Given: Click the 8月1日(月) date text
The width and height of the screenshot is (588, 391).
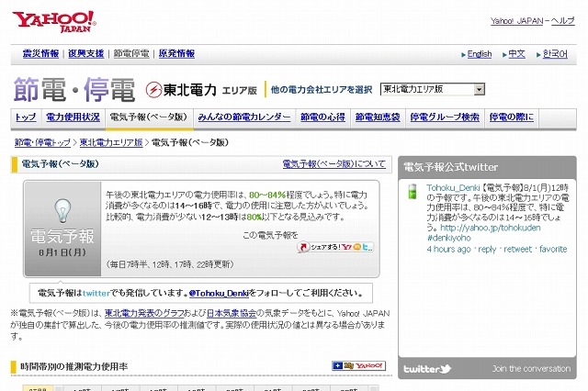Looking at the screenshot, I should (62, 252).
